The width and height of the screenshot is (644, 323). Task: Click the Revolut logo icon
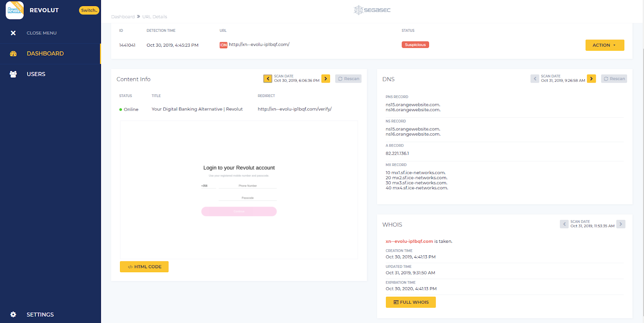pyautogui.click(x=14, y=10)
